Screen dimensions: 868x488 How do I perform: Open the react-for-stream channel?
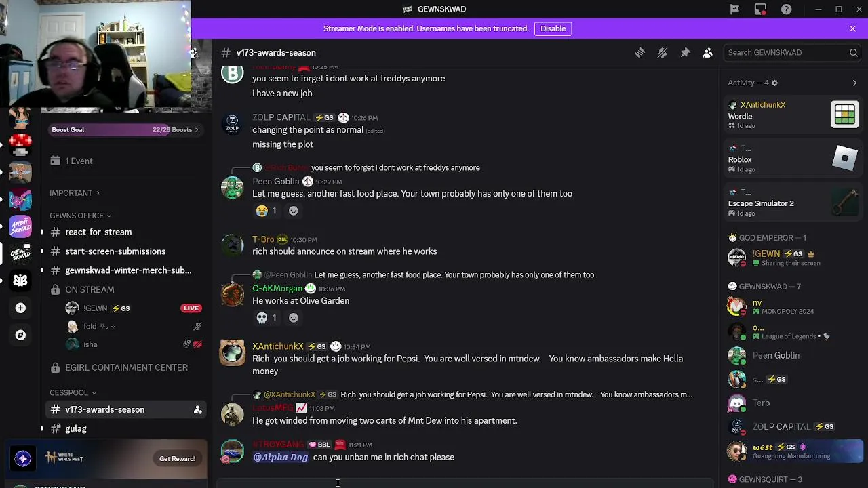(x=98, y=232)
